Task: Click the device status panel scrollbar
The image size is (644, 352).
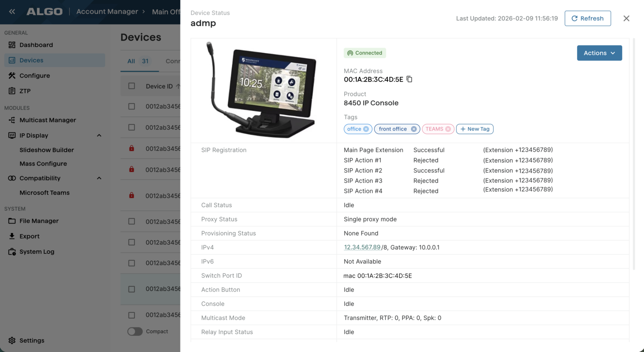Action: [x=634, y=153]
